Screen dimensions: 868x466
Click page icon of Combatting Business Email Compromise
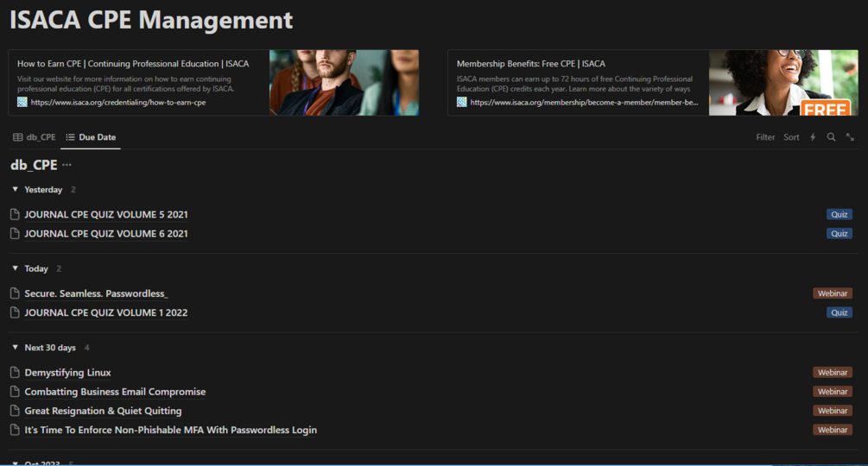[15, 392]
